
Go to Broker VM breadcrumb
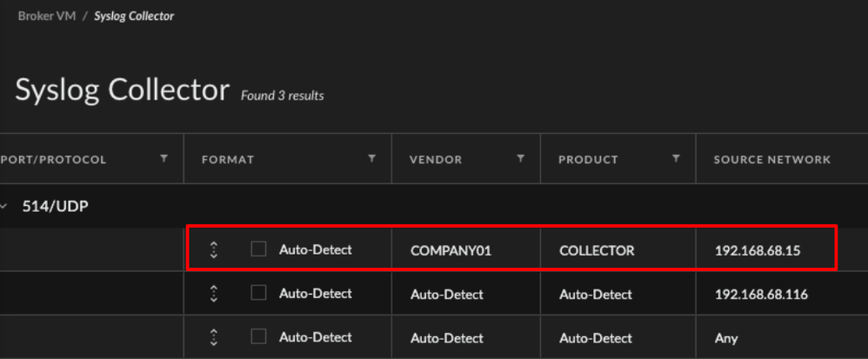click(47, 16)
